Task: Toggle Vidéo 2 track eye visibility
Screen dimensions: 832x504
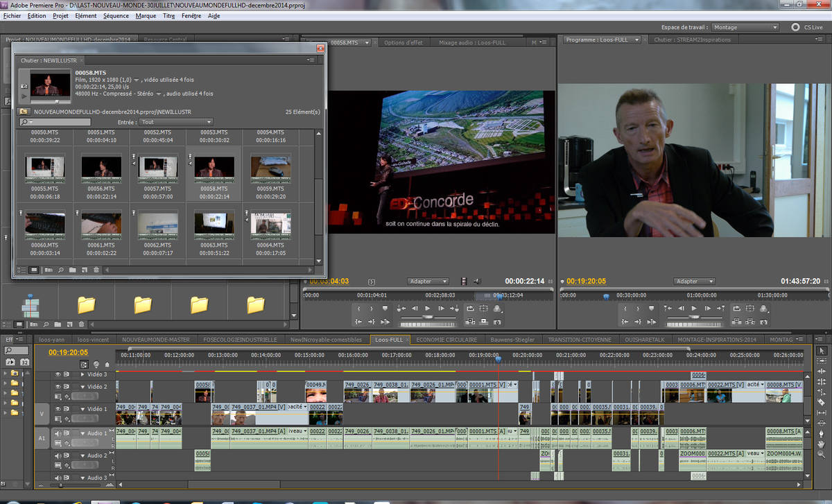Action: (x=57, y=386)
